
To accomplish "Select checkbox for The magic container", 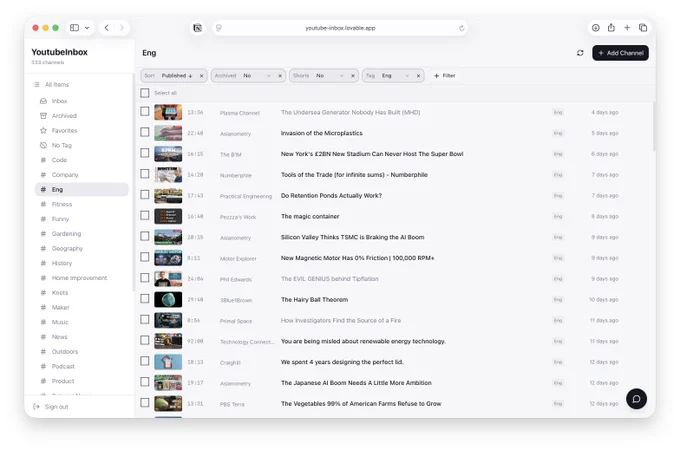I will tap(145, 215).
